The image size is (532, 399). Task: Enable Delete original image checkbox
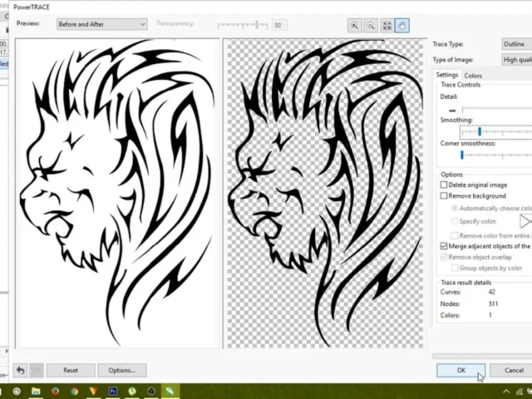tap(444, 185)
